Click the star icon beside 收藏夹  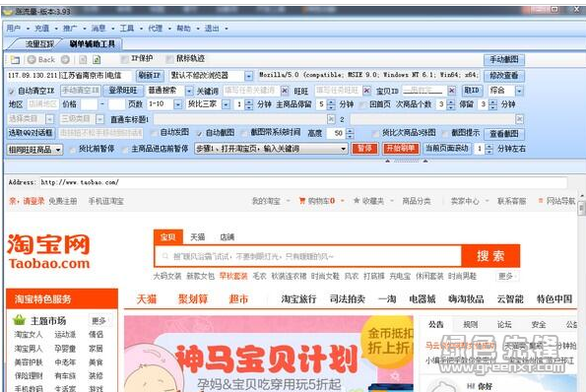357,201
